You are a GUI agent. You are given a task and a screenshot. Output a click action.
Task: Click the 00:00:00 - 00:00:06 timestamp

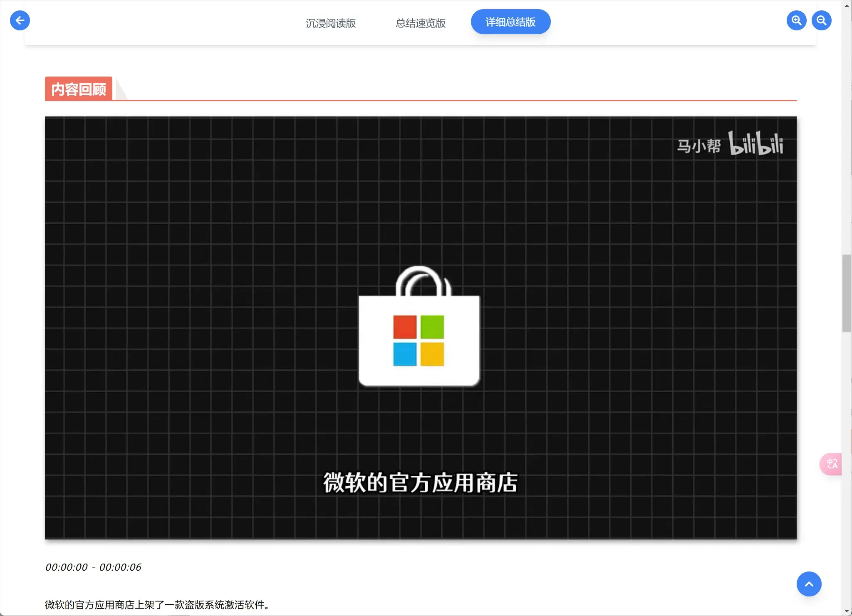(93, 567)
